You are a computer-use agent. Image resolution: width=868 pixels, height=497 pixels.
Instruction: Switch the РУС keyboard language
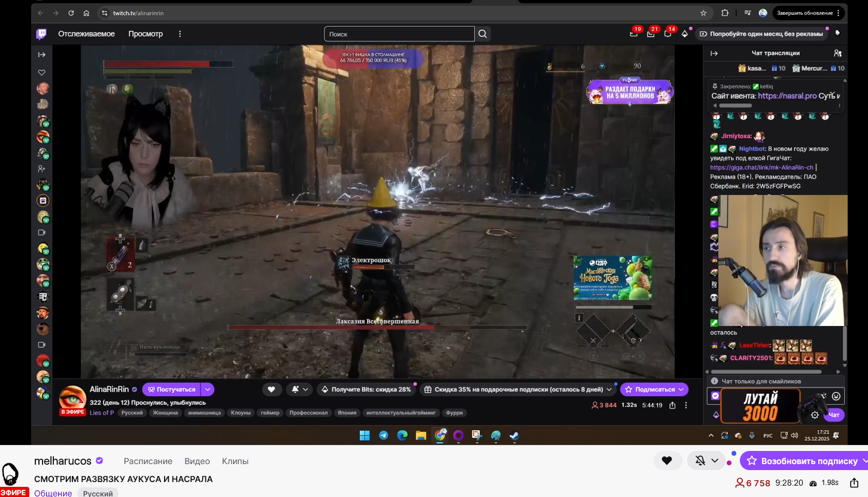768,435
